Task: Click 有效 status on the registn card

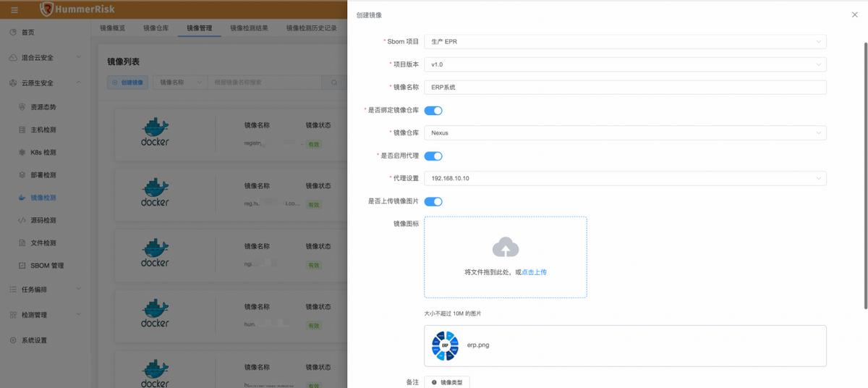Action: click(x=313, y=144)
